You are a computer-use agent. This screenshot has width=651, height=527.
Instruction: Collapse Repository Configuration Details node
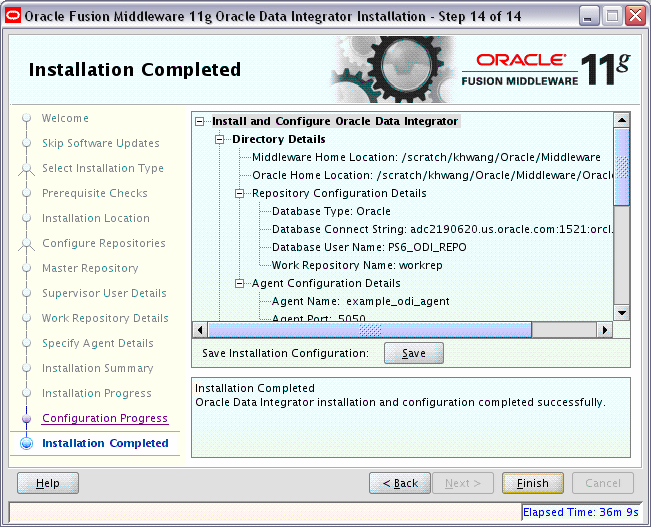click(x=241, y=194)
